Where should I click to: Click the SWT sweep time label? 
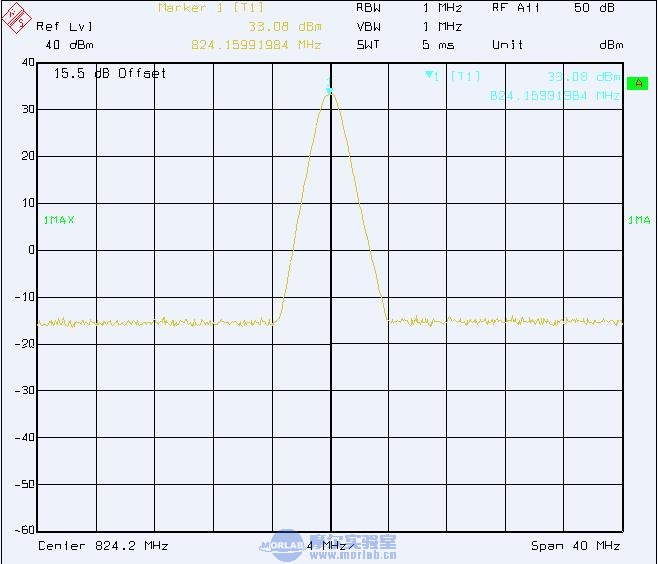[x=368, y=44]
